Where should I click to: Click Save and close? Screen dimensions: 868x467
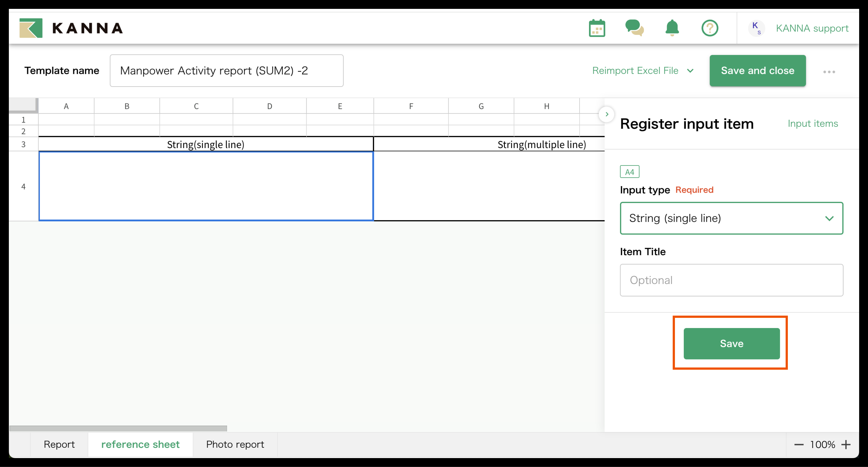(757, 70)
